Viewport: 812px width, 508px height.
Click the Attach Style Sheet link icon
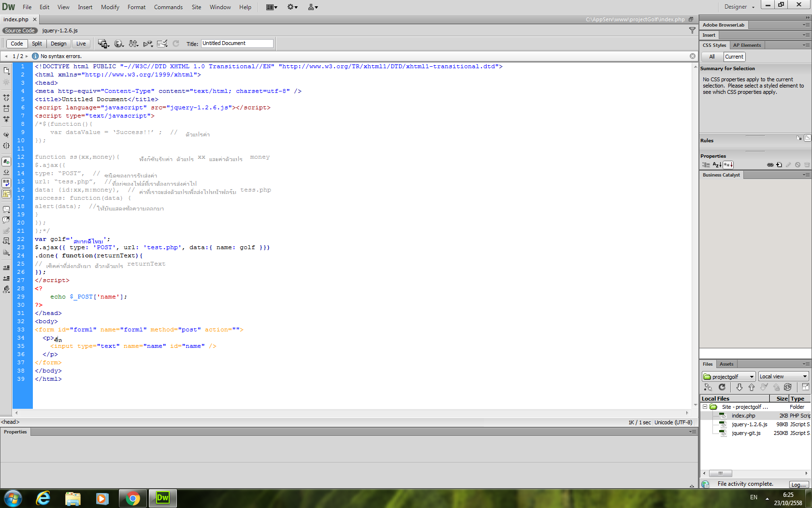click(x=770, y=165)
